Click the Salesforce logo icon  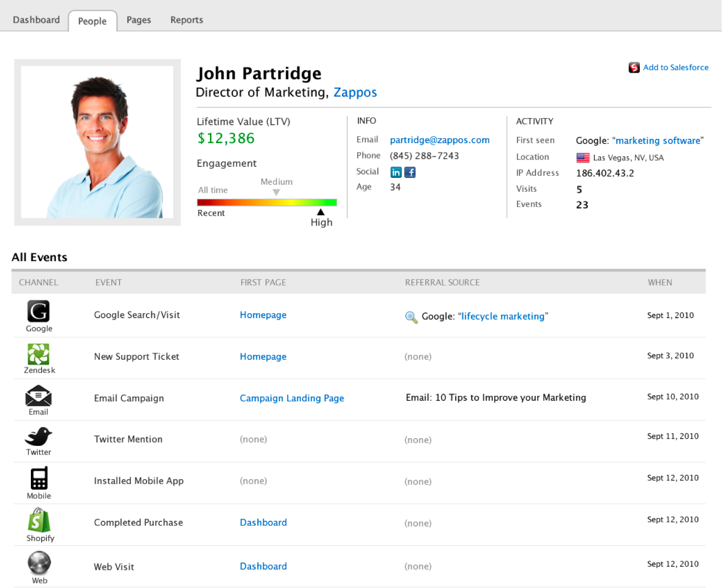coord(634,68)
